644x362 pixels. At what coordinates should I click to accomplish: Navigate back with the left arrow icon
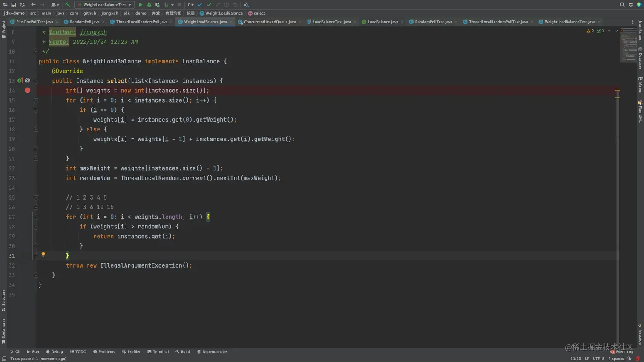33,5
